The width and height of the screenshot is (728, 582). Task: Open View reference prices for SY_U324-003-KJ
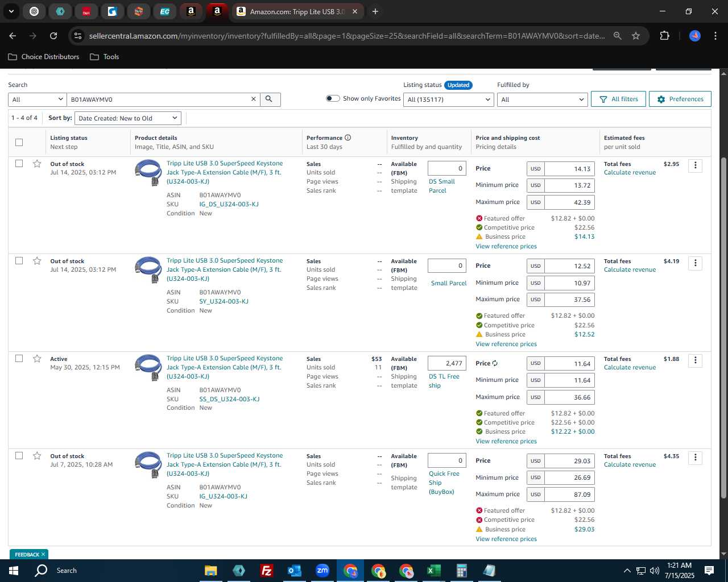click(x=506, y=344)
